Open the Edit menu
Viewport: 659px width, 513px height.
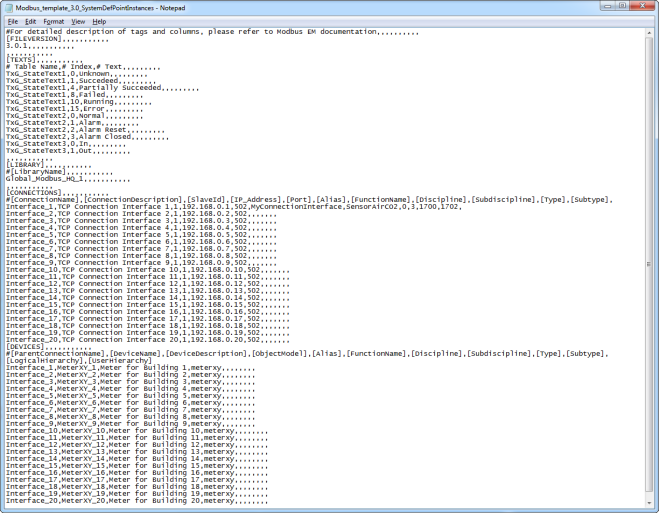click(31, 21)
